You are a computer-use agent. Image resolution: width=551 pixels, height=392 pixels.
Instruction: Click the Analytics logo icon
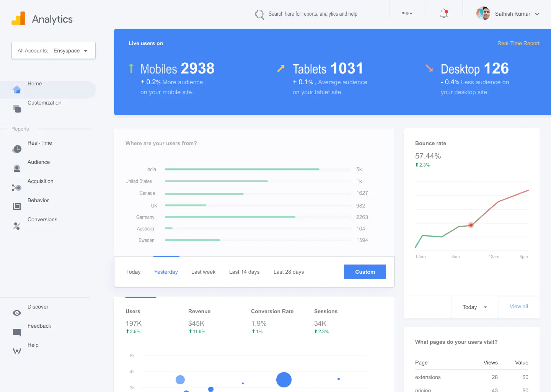18,18
